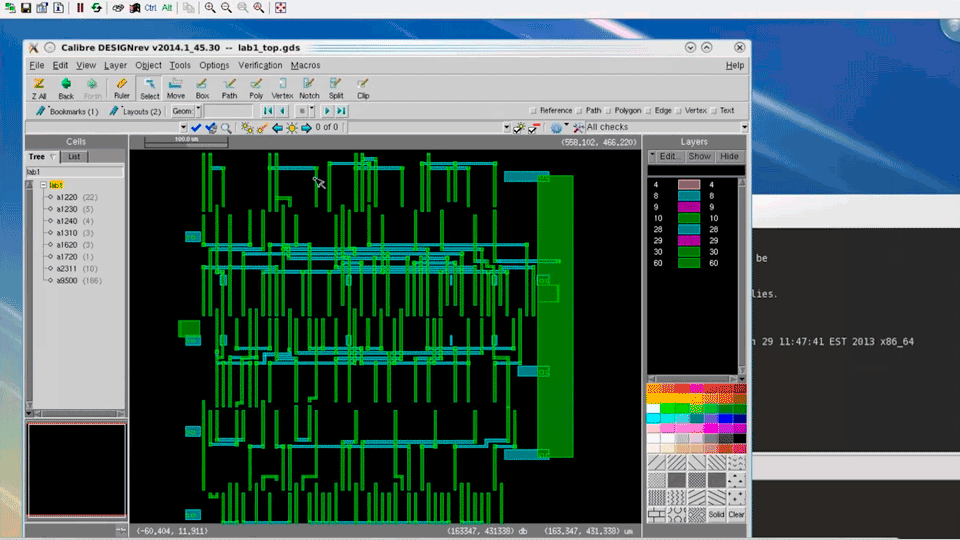Activate the Select tool

(149, 88)
